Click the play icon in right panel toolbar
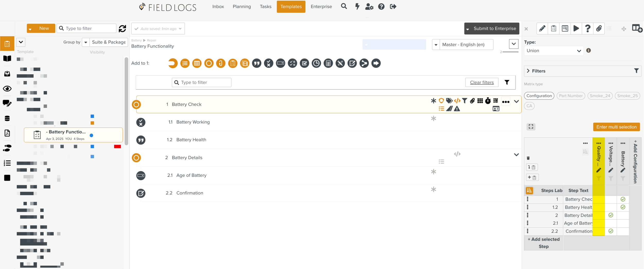The height and width of the screenshot is (269, 644). click(x=576, y=28)
